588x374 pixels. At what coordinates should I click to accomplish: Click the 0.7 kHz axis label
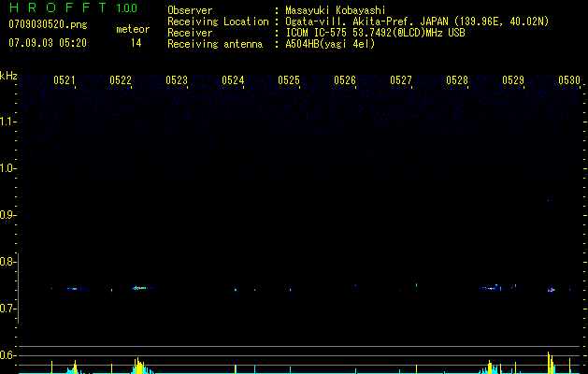[x=7, y=309]
